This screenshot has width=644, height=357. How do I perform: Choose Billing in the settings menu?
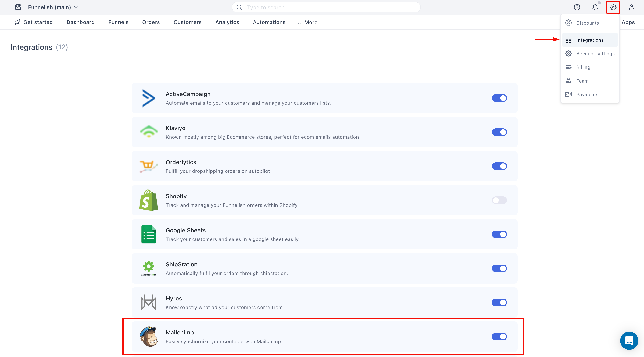583,67
